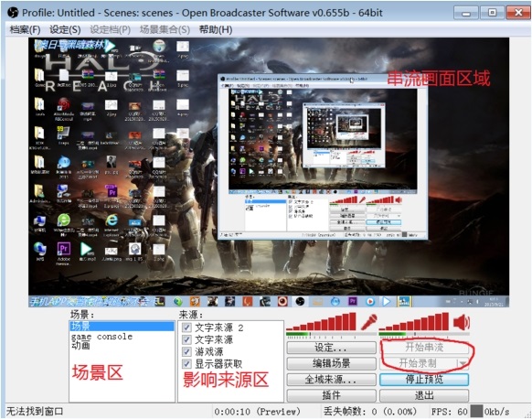
Task: Click the Administrator folder icon in preview
Action: (39, 191)
